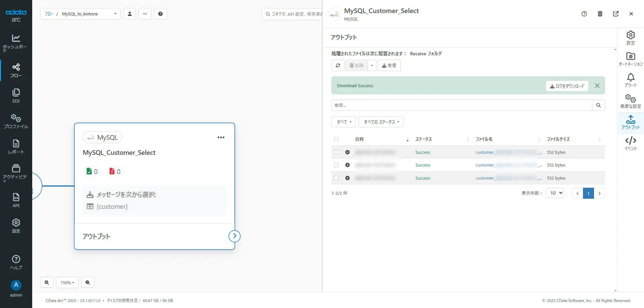Open connector panel help icon
644x308 pixels.
tap(584, 14)
